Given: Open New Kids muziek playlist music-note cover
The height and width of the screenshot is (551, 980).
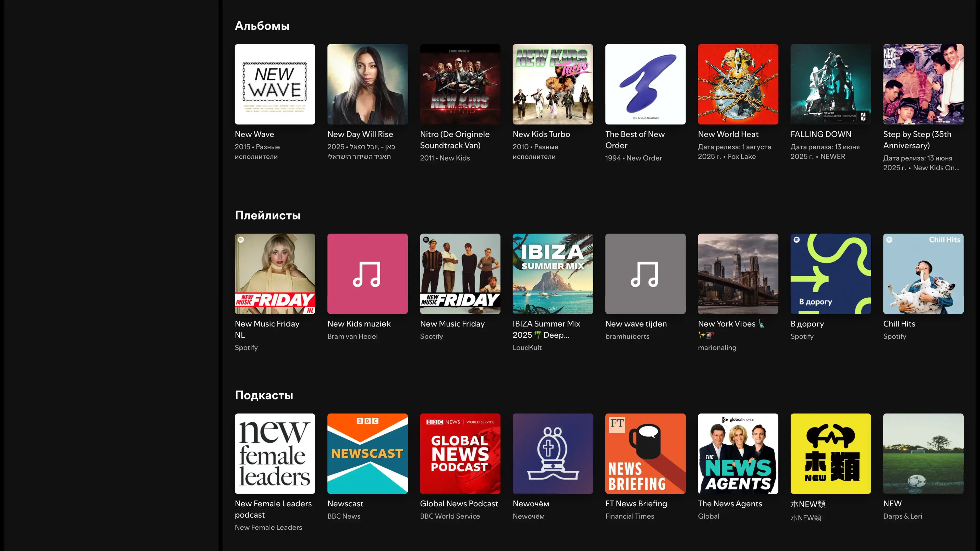Looking at the screenshot, I should pyautogui.click(x=367, y=273).
